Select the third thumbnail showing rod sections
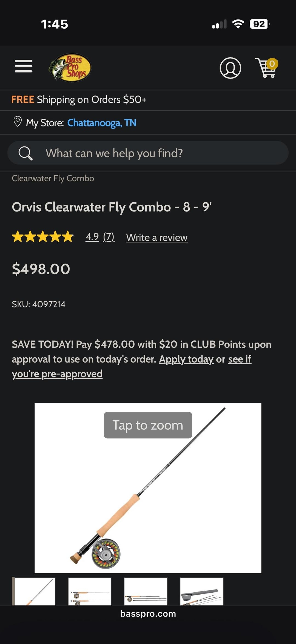Viewport: 296px width, 644px height. [x=146, y=591]
